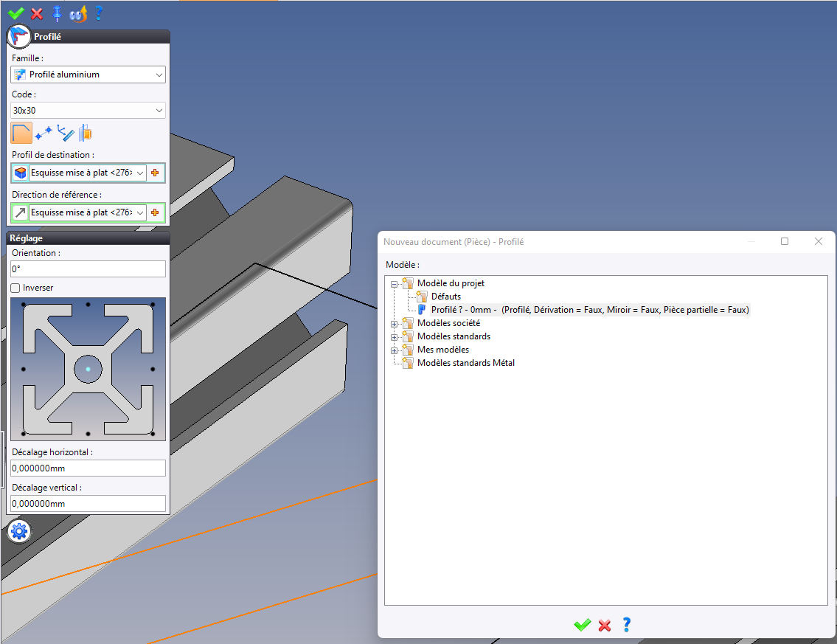Select the profile-on-sketch mode icon (orange highlighted)

click(21, 133)
